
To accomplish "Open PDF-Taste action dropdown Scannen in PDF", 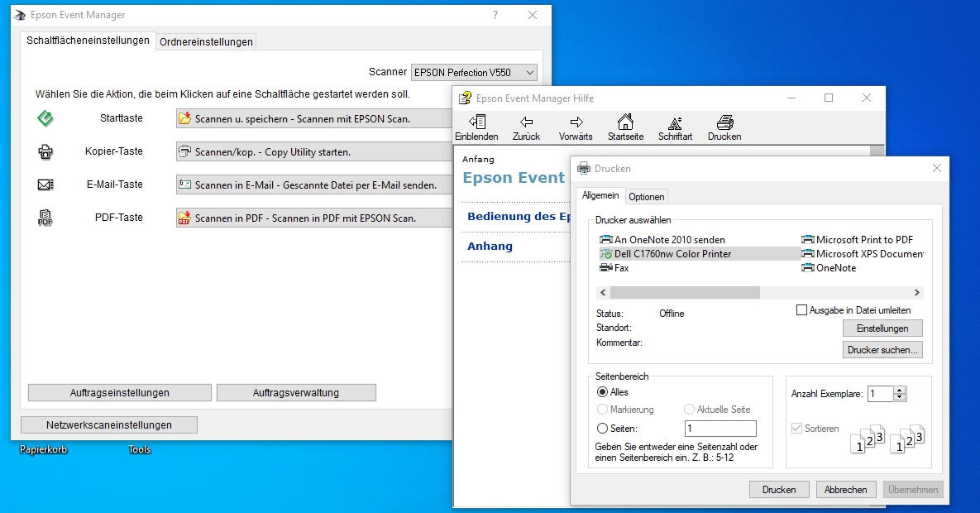I will point(313,218).
